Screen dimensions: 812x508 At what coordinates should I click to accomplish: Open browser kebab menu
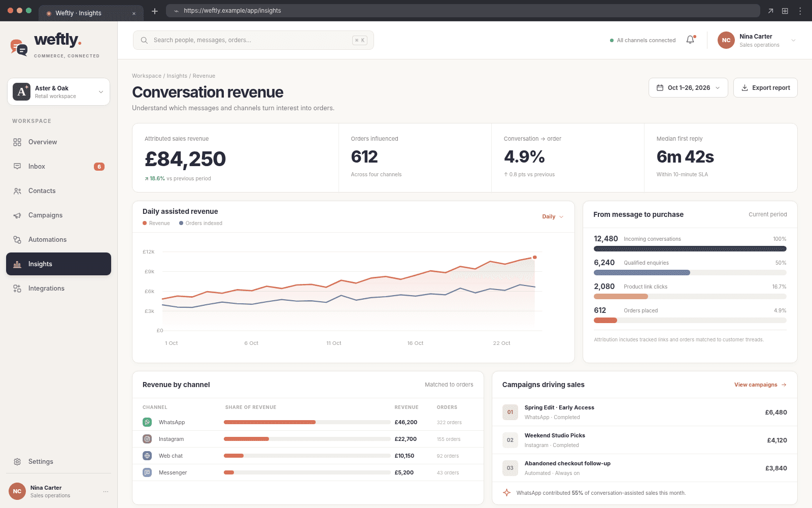click(800, 11)
